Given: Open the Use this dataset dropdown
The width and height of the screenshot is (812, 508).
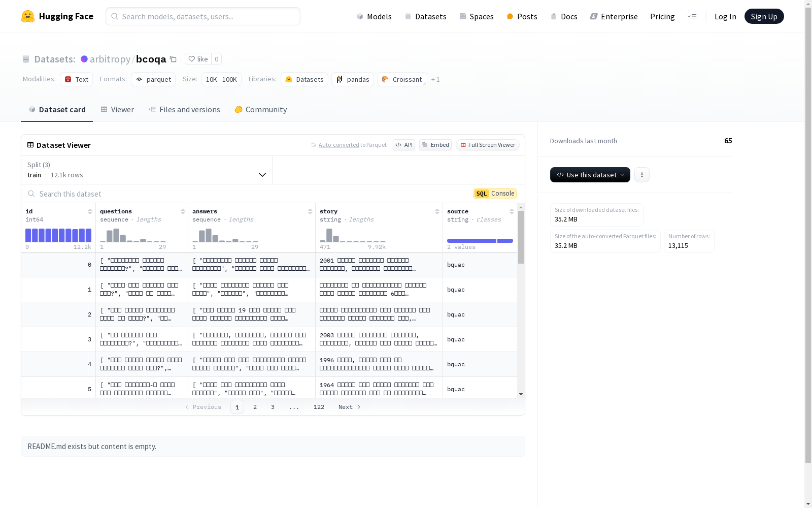Looking at the screenshot, I should coord(590,175).
